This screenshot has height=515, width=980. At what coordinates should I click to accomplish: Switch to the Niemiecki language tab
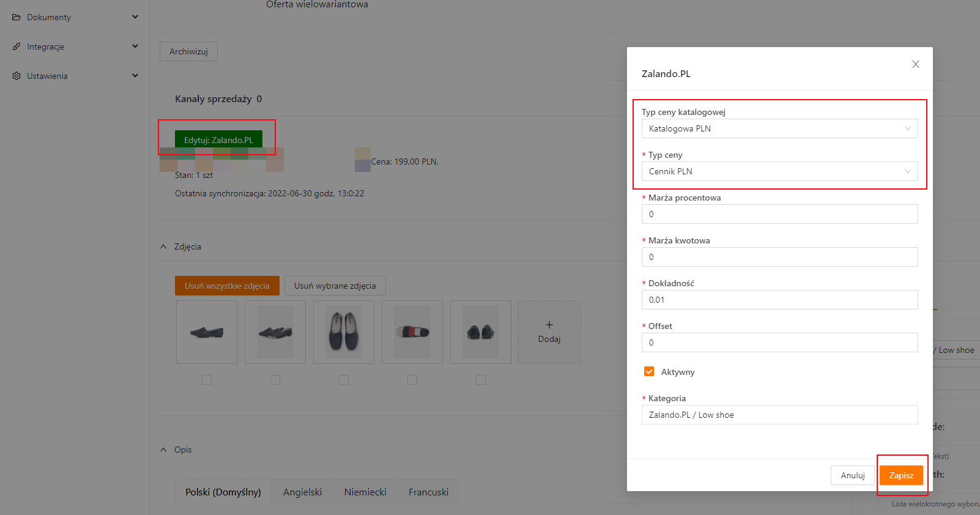[365, 492]
